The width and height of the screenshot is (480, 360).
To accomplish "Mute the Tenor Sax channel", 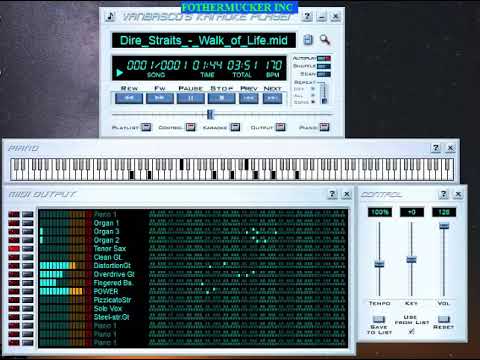I will click(14, 249).
